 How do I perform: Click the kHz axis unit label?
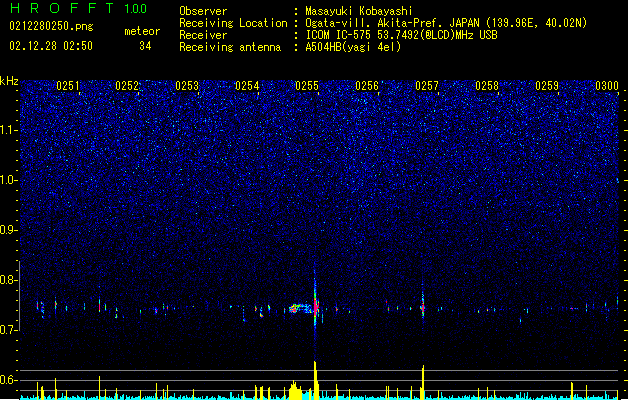point(9,81)
